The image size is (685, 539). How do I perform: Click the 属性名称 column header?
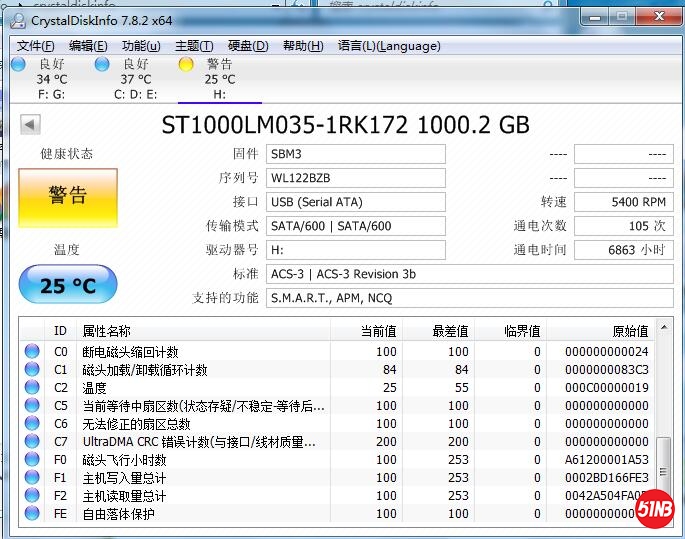[200, 331]
